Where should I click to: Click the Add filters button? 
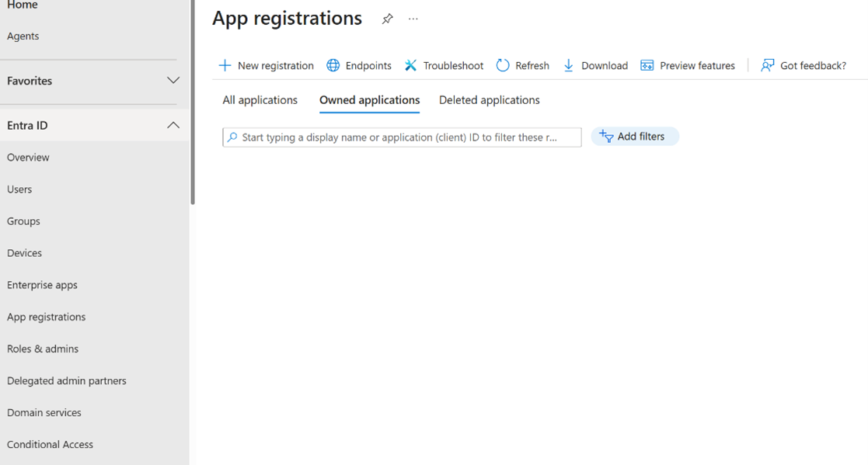634,137
